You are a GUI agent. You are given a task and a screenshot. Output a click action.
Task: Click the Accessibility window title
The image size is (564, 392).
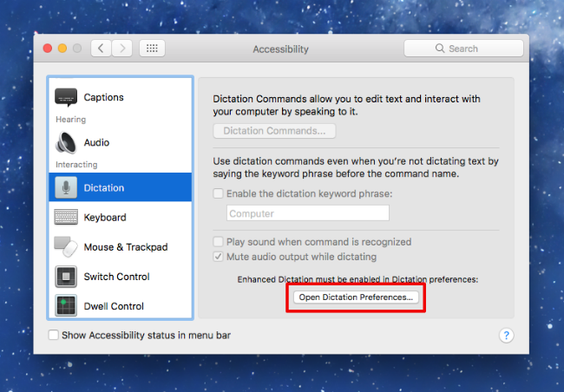(x=280, y=49)
